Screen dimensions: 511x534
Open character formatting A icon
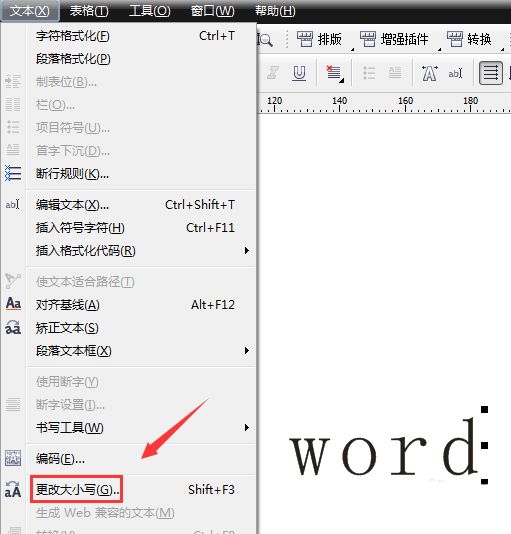click(x=429, y=73)
